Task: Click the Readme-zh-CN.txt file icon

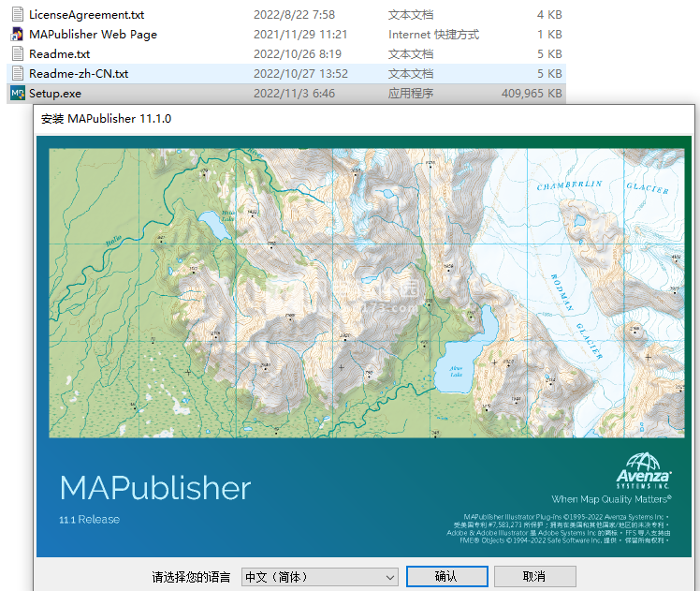Action: coord(18,74)
